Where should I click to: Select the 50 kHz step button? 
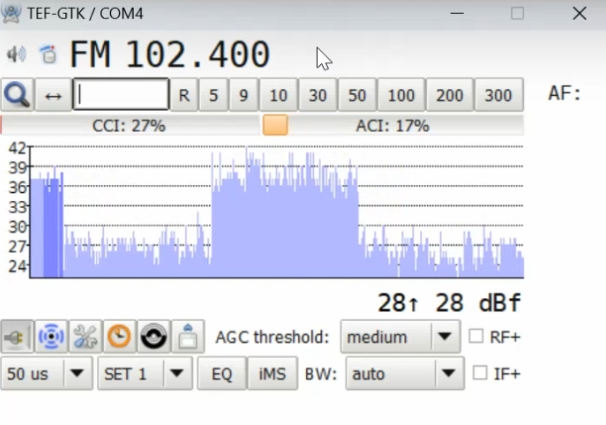point(357,95)
